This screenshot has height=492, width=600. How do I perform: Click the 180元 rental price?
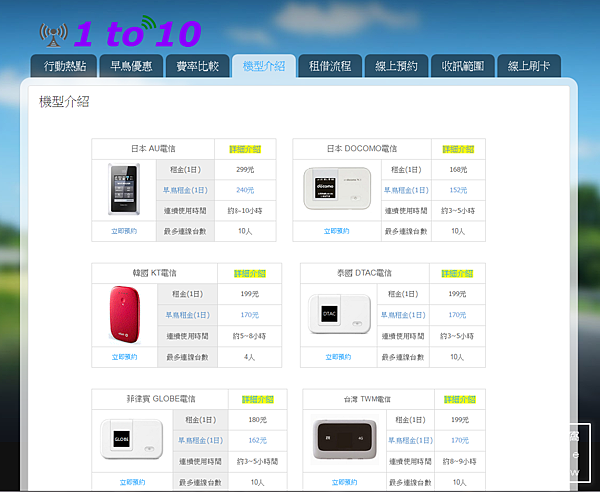point(258,420)
